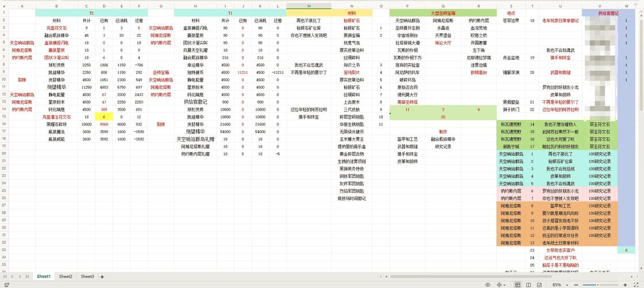The width and height of the screenshot is (644, 288).
Task: Select the cyan cell with 8 in column W
Action: click(x=626, y=250)
